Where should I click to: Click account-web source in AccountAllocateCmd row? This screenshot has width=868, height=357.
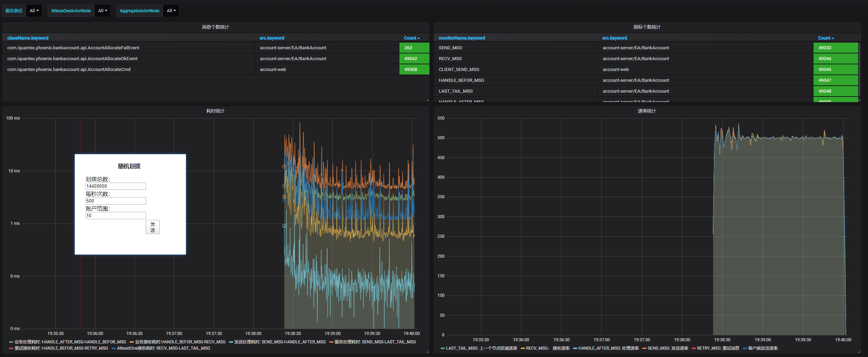point(273,70)
